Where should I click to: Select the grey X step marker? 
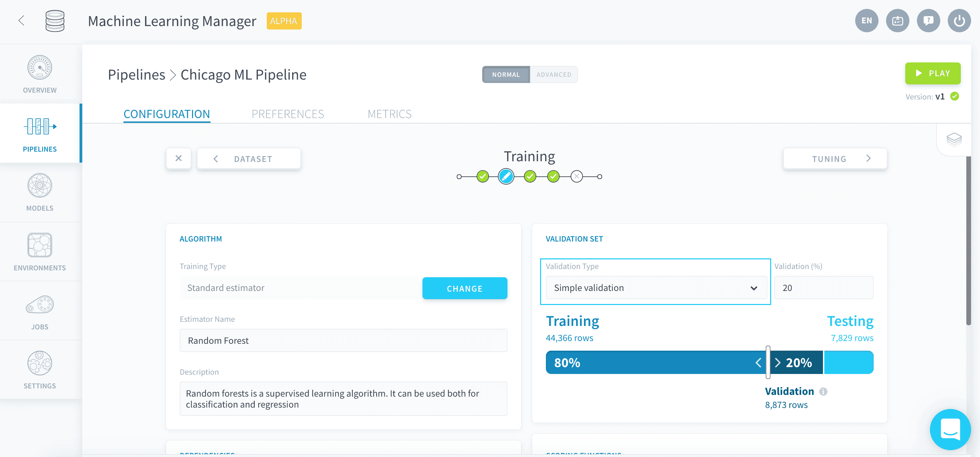tap(577, 177)
